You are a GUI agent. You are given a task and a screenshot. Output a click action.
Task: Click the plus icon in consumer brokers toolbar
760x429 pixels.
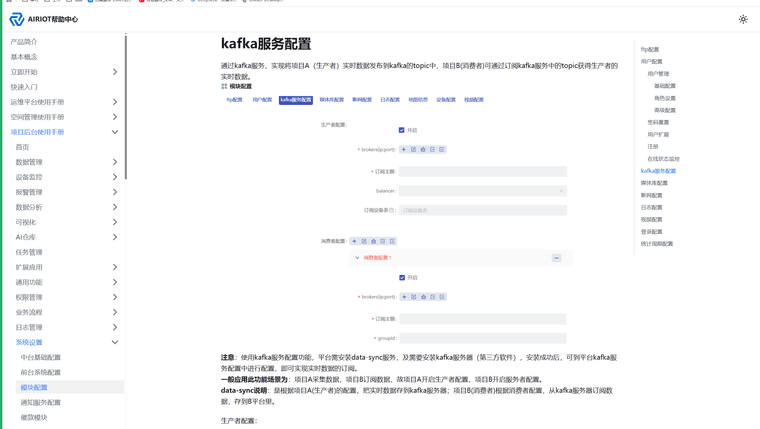(404, 297)
